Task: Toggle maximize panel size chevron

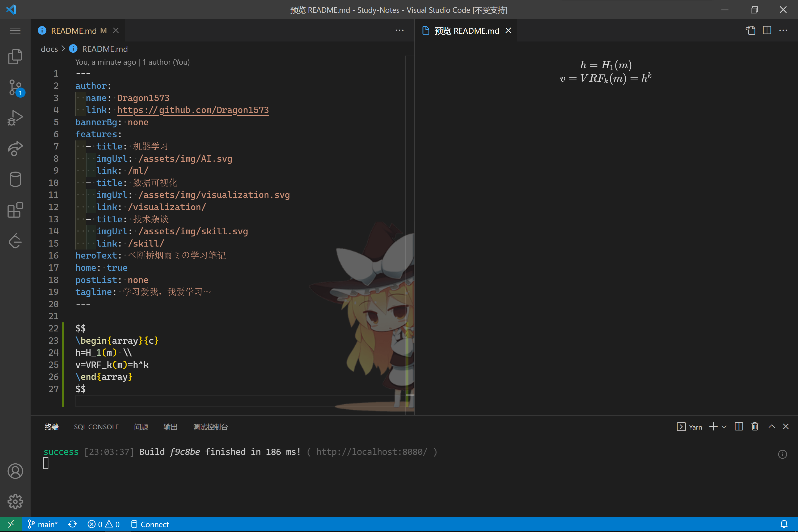Action: (772, 426)
